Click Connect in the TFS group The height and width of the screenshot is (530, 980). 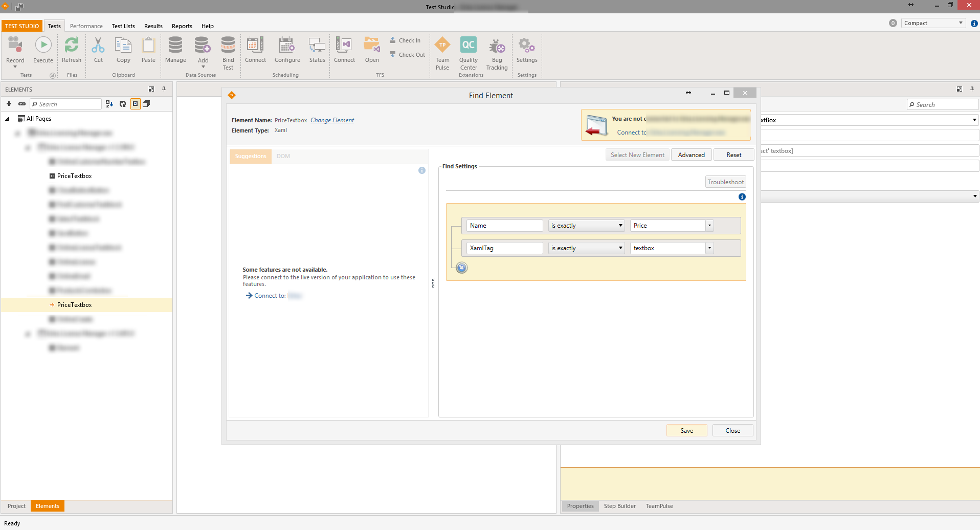click(x=344, y=45)
